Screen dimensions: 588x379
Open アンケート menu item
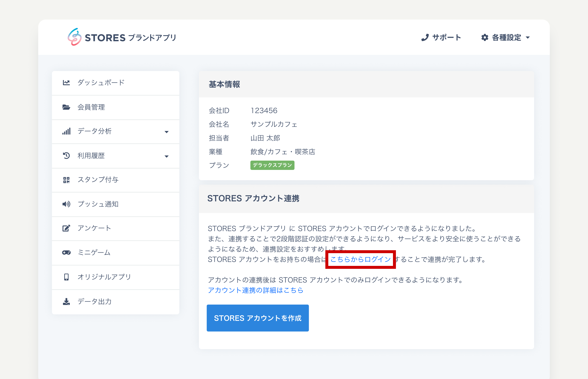(115, 228)
